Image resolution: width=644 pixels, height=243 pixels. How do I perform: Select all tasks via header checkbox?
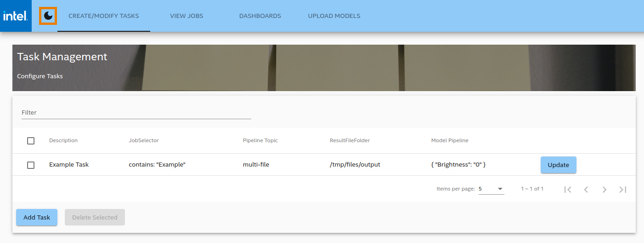tap(31, 141)
